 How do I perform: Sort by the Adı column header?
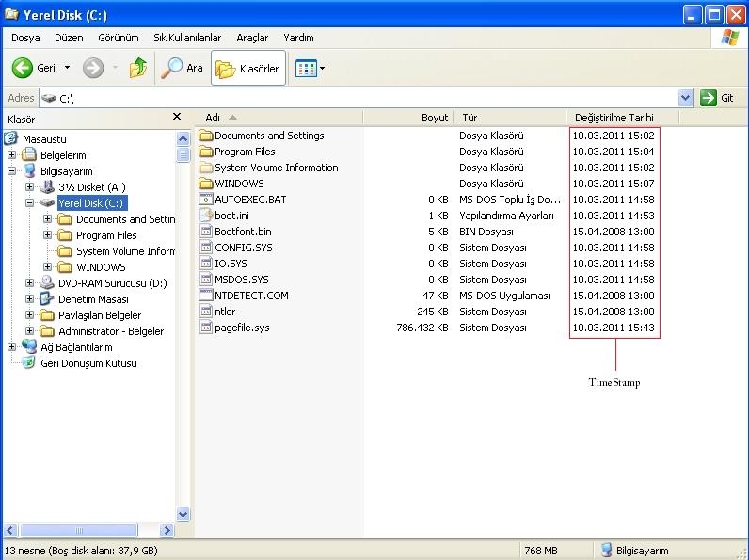279,118
